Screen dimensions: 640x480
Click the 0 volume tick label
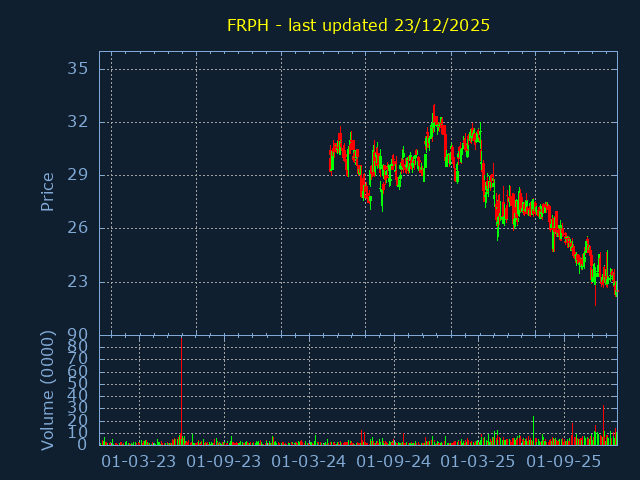point(83,444)
